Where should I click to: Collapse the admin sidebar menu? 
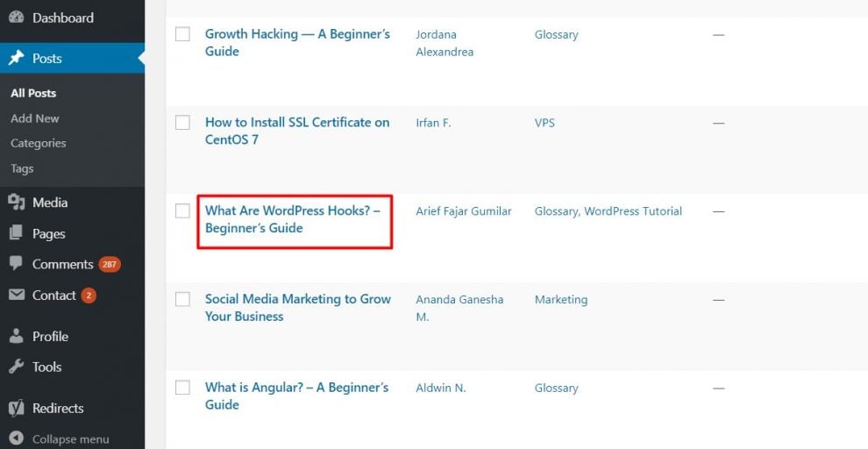60,438
